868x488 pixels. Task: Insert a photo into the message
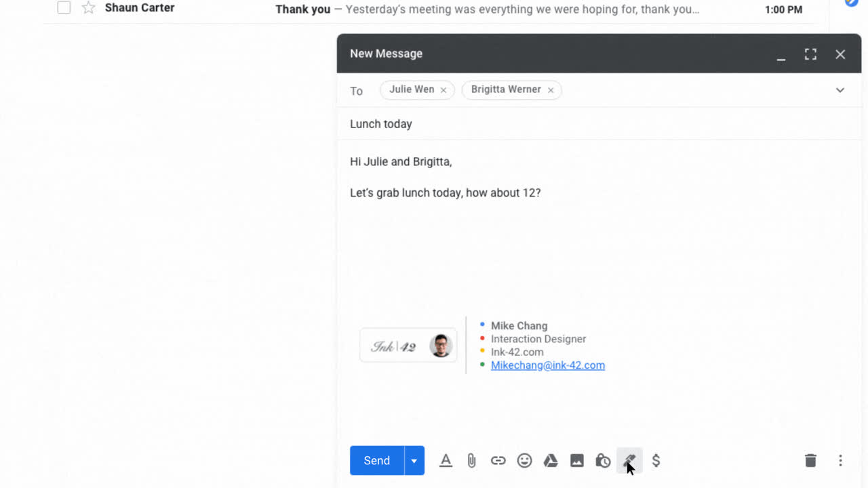(577, 461)
